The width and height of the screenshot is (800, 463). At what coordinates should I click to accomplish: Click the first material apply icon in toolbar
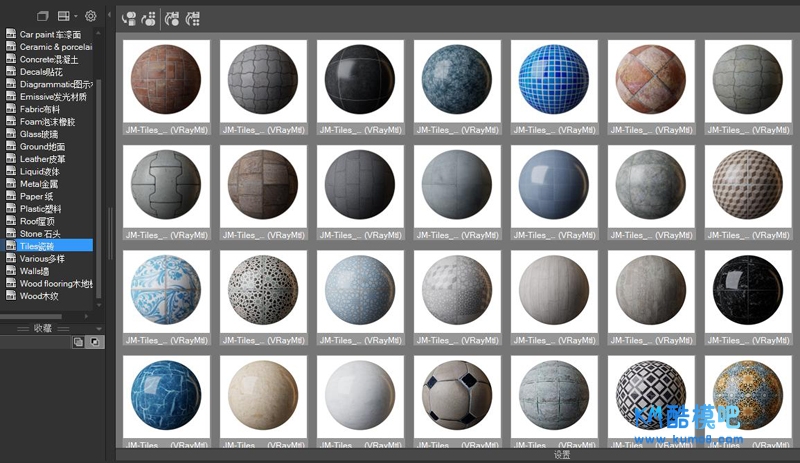pos(128,17)
